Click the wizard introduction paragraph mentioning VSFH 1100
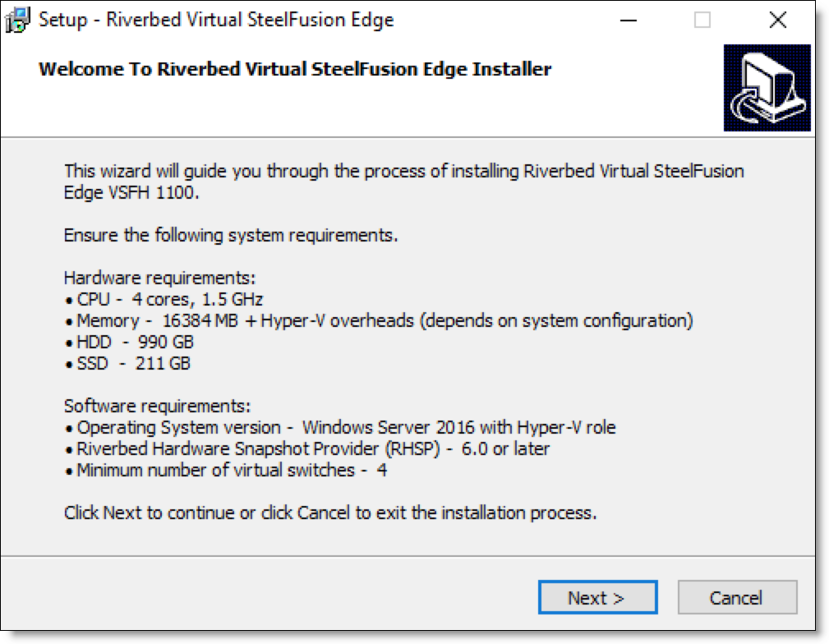829x644 pixels. click(404, 182)
